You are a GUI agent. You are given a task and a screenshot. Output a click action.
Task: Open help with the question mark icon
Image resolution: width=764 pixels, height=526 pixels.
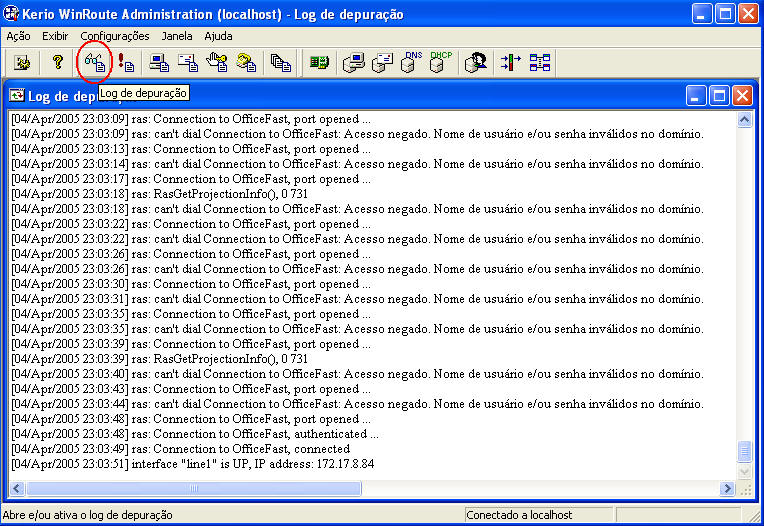(57, 62)
